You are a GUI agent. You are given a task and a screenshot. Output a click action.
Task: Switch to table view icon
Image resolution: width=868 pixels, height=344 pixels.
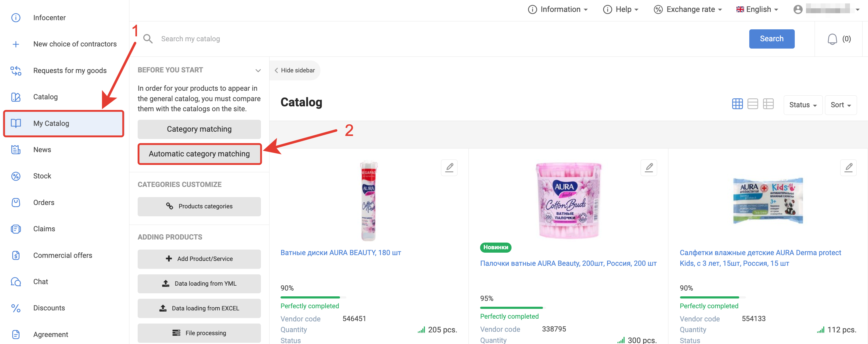coord(768,104)
